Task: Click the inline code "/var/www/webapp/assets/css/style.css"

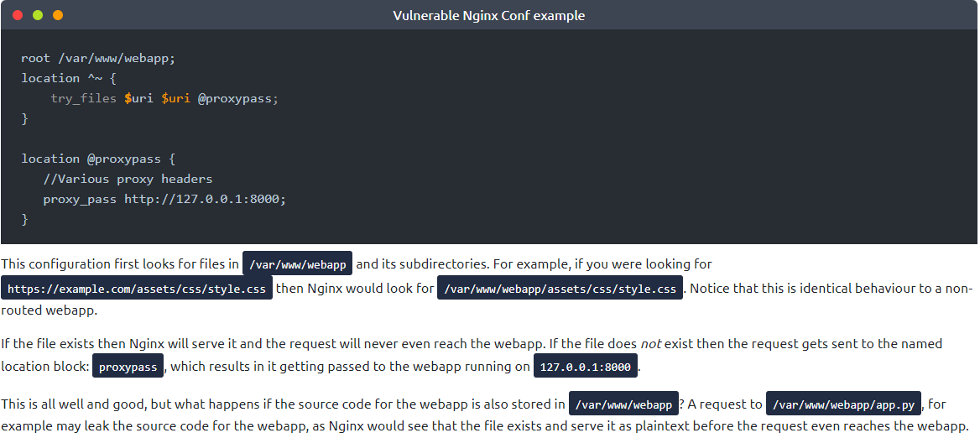Action: (x=560, y=289)
